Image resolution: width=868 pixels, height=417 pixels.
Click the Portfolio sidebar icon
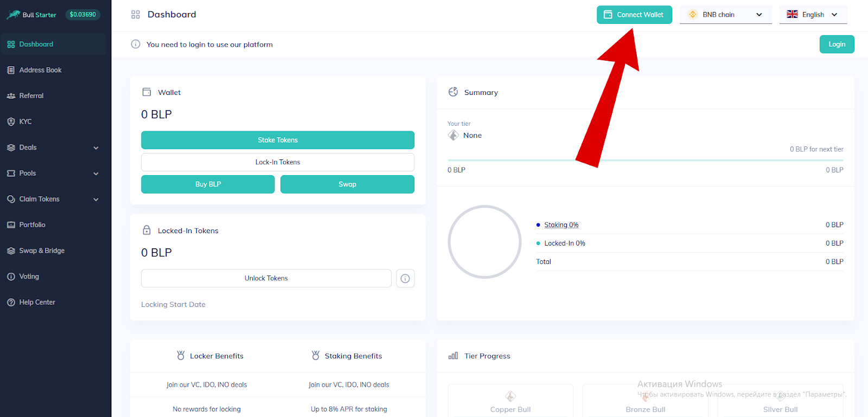pyautogui.click(x=11, y=225)
